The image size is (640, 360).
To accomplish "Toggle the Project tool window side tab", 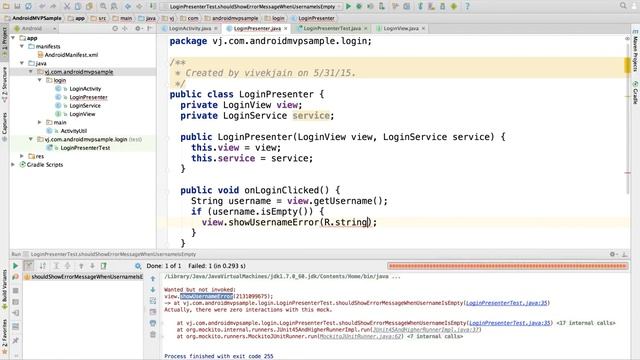I will pos(4,43).
